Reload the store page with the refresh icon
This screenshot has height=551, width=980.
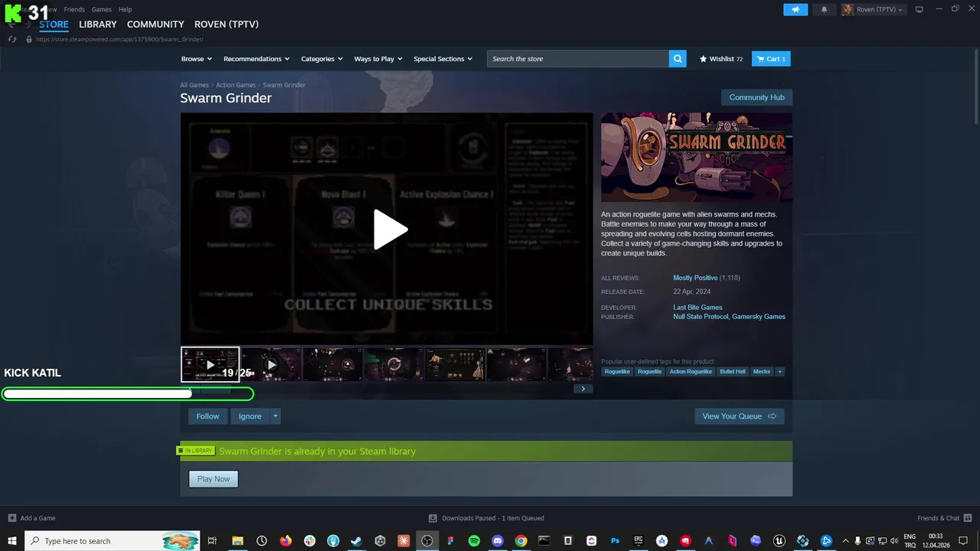(x=12, y=39)
